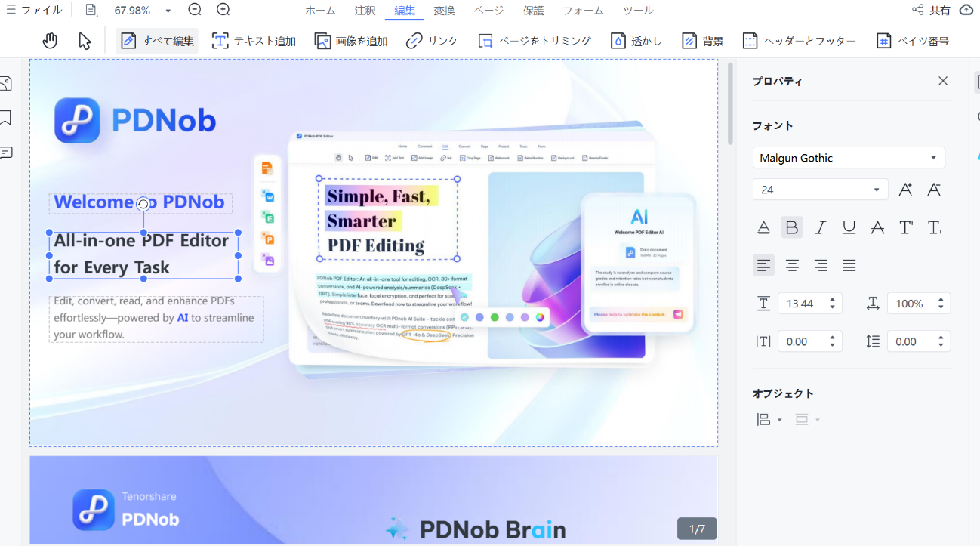This screenshot has height=546, width=980.
Task: Toggle italic formatting for selected text
Action: [x=820, y=227]
